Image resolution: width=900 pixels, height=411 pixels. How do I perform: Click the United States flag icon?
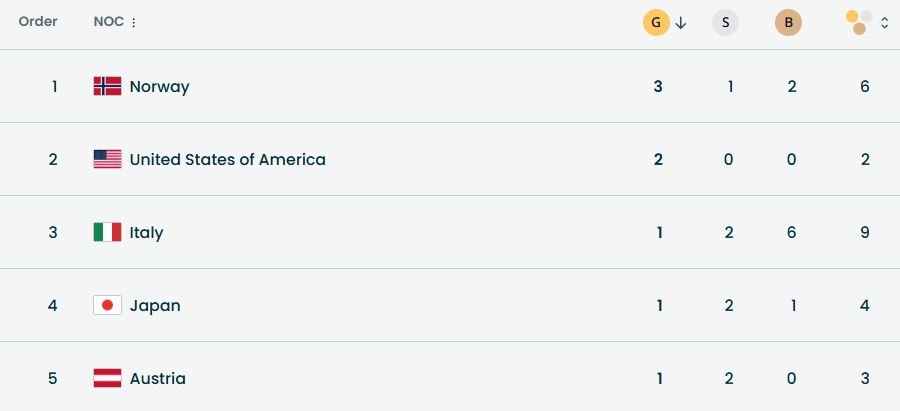[x=107, y=159]
